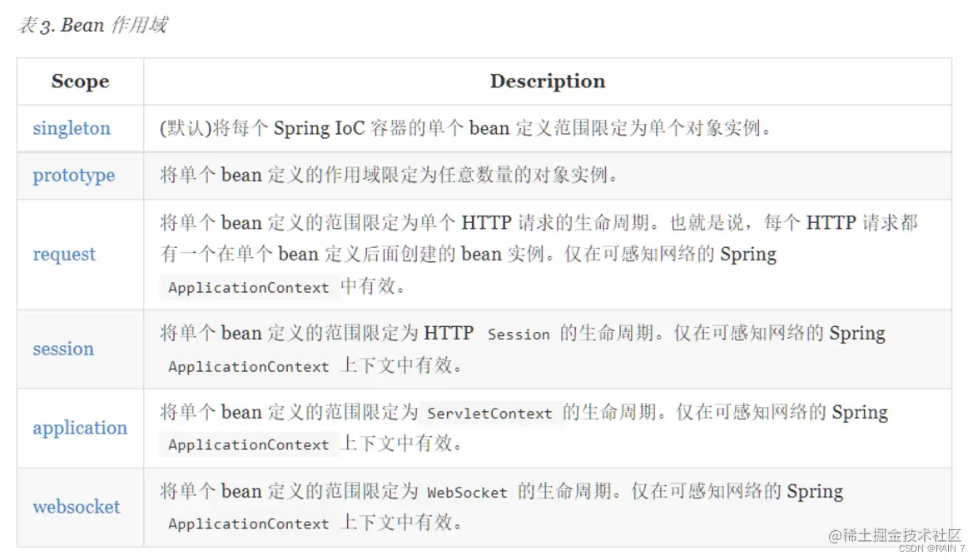This screenshot has width=978, height=560.
Task: Open the singleton scope link
Action: pos(72,128)
